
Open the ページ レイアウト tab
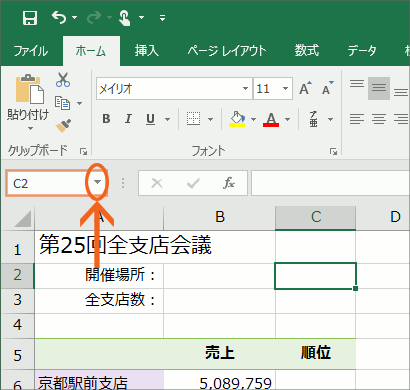pos(227,51)
